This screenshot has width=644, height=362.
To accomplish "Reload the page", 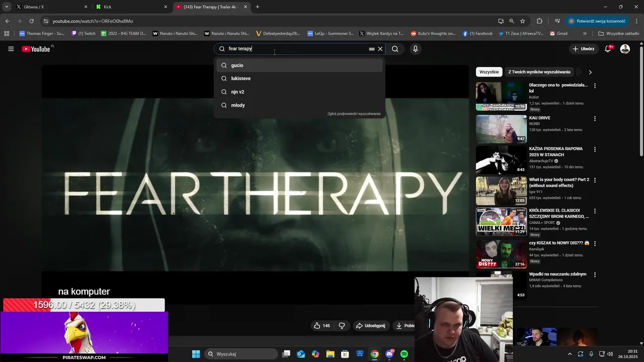I will click(x=31, y=21).
